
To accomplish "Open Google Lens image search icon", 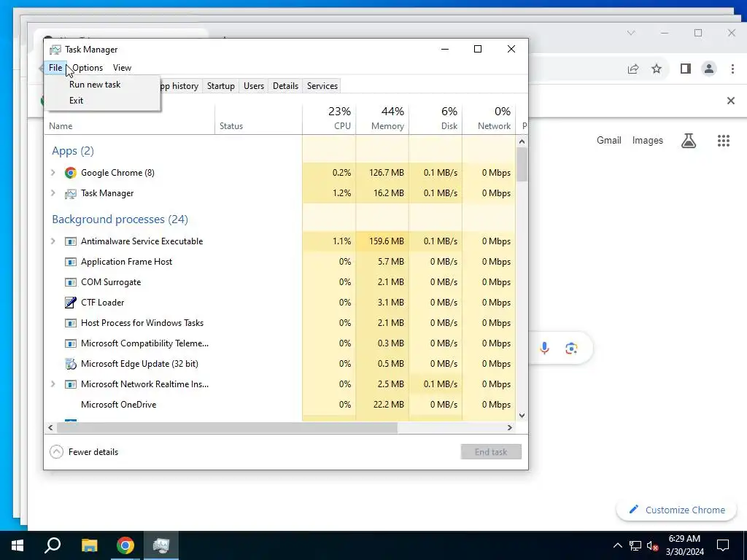I will point(571,348).
